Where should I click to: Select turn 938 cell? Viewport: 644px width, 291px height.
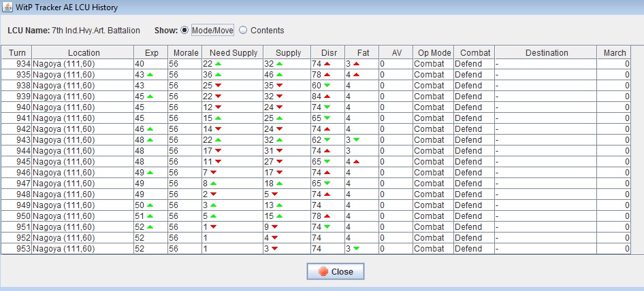click(17, 86)
